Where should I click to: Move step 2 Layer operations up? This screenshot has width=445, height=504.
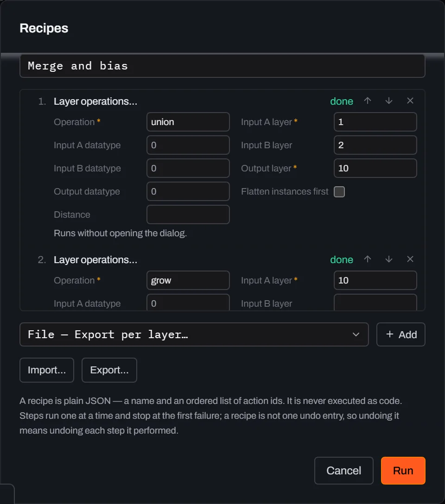point(368,259)
